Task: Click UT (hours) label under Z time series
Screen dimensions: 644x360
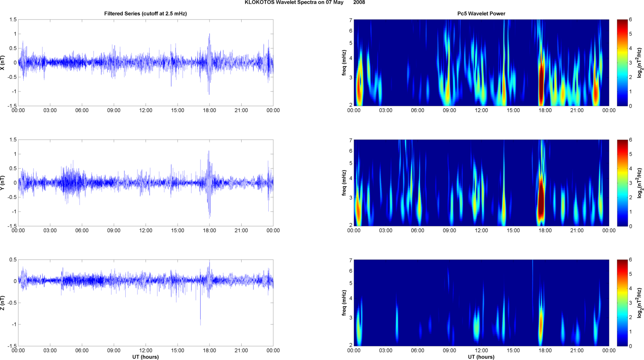Action: click(x=146, y=357)
